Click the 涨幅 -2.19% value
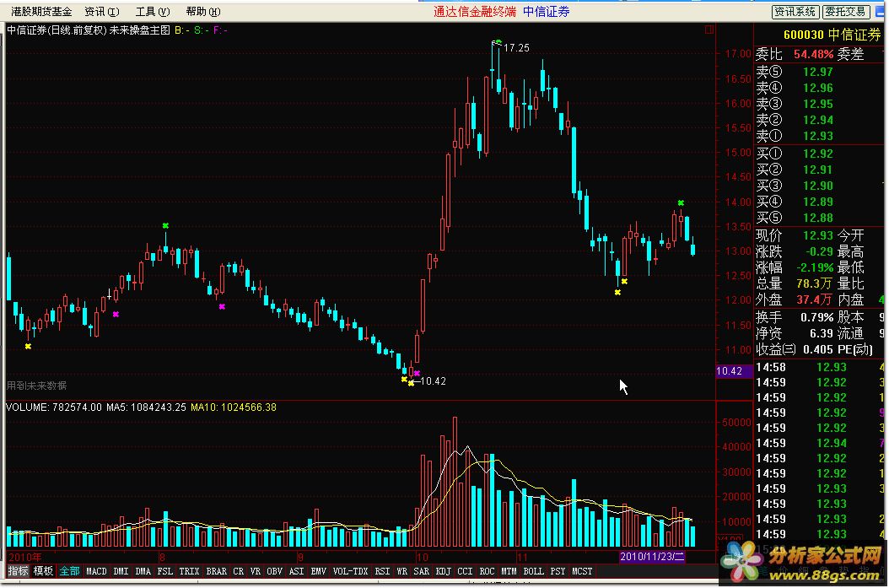This screenshot has height=588, width=889. [x=815, y=267]
